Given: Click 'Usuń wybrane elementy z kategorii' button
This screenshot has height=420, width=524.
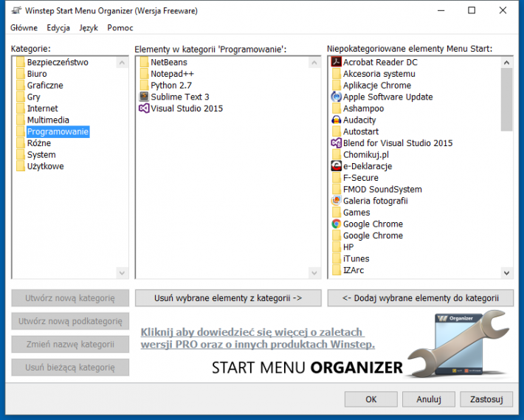Looking at the screenshot, I should [x=228, y=297].
